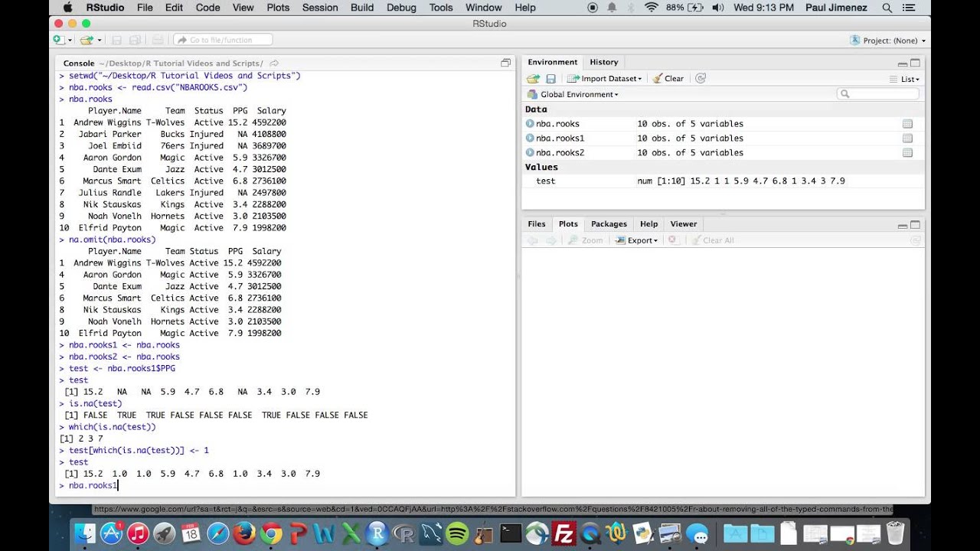Expand the nba.rooks data frame
The image size is (980, 551).
tap(530, 124)
